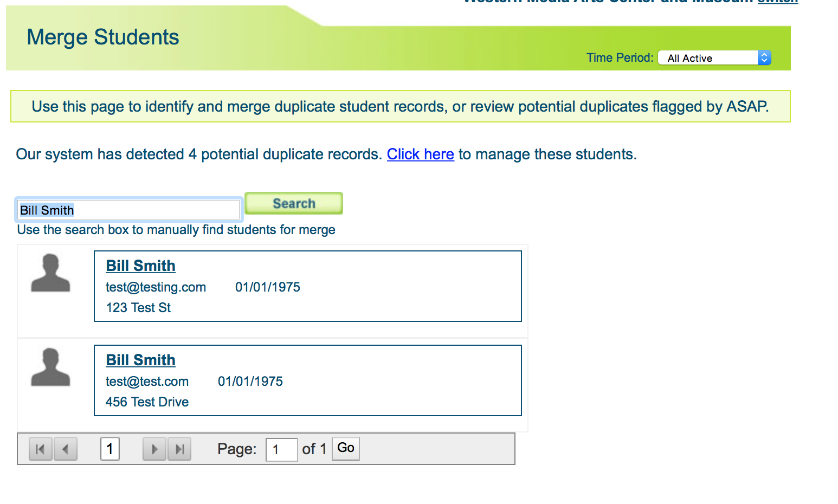Go to first page in pager

click(40, 449)
